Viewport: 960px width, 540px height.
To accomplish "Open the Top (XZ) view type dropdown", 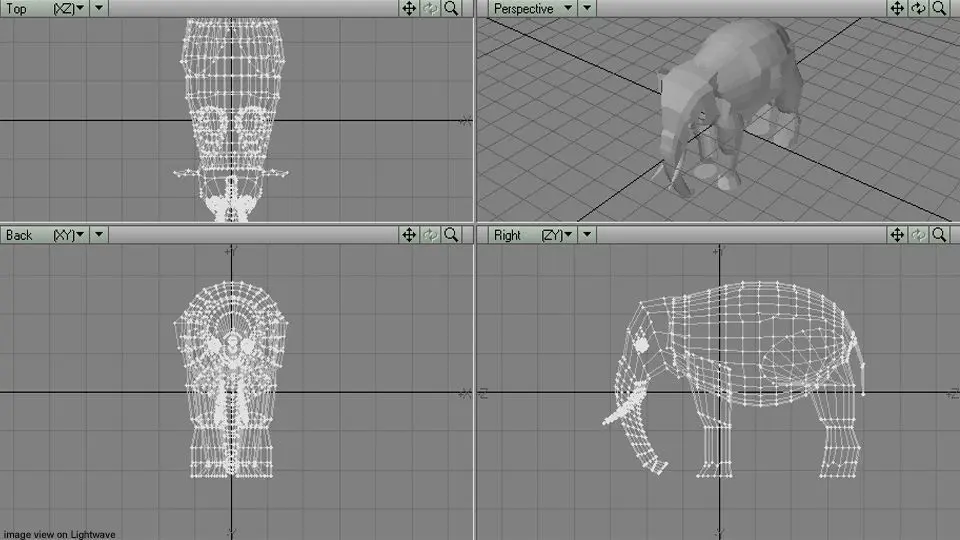I will [x=45, y=9].
